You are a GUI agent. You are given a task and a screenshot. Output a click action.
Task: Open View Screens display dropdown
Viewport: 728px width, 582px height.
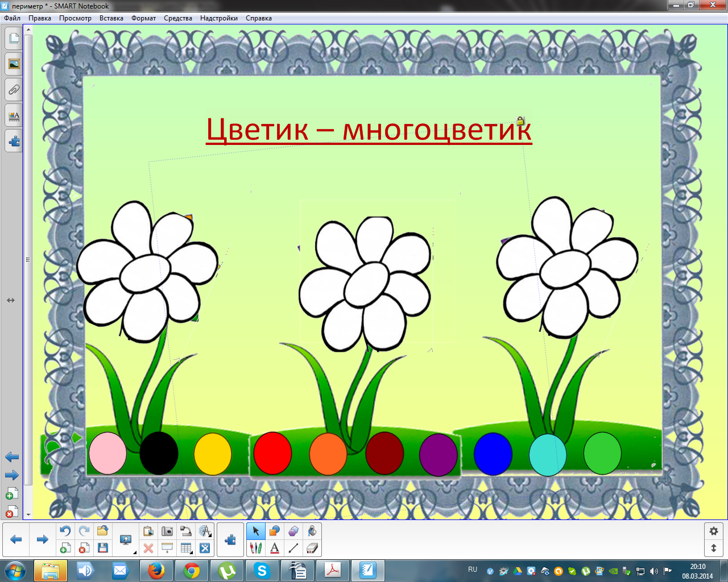126,540
